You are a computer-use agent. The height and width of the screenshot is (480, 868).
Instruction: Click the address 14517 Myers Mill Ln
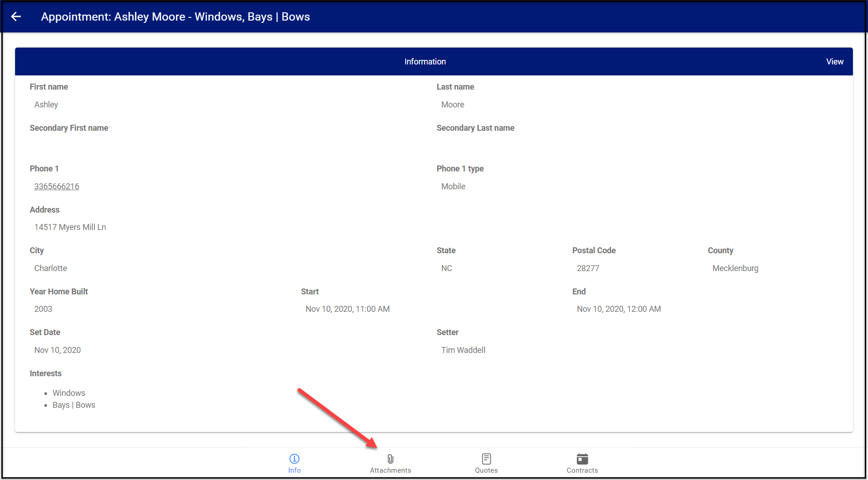click(x=70, y=227)
